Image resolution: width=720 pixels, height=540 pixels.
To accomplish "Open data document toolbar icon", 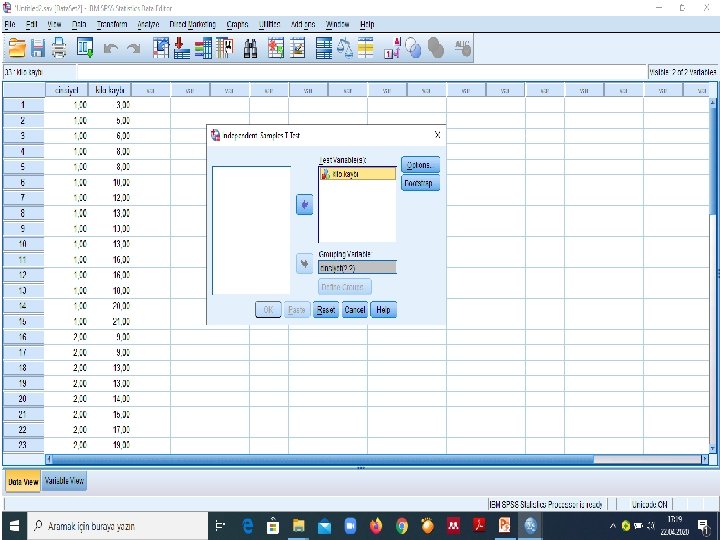I will [x=17, y=48].
